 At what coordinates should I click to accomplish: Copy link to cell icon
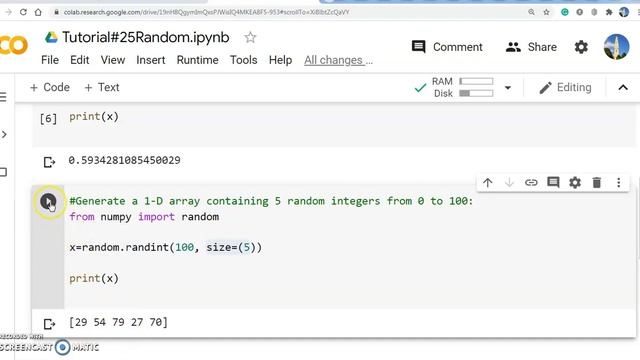(531, 182)
